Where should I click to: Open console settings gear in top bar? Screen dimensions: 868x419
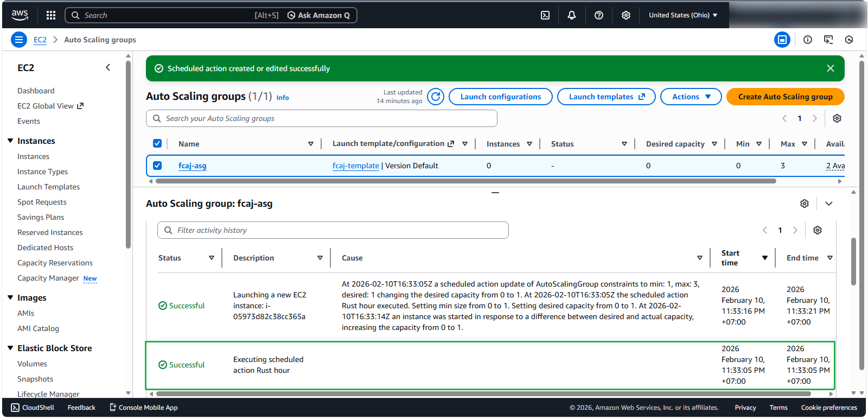coord(626,15)
